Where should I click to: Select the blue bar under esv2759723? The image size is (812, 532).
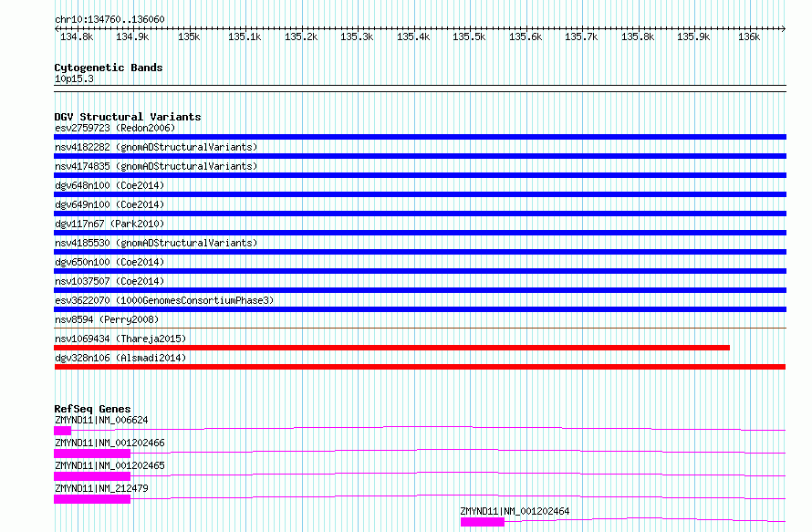(420, 137)
